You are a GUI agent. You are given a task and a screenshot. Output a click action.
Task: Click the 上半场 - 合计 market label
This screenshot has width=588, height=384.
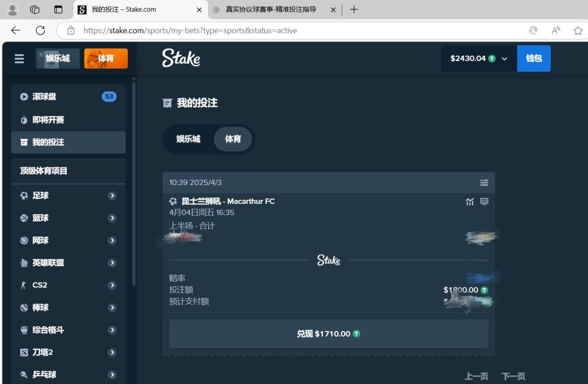click(192, 226)
